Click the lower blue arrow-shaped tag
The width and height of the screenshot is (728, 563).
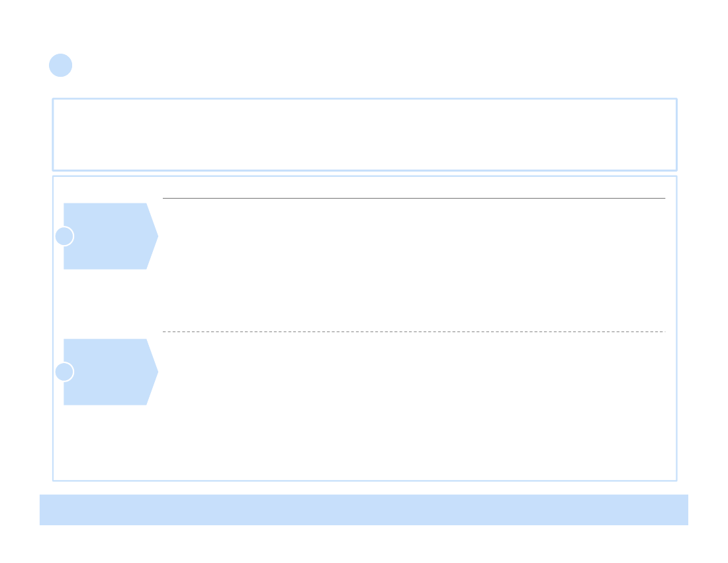(111, 372)
